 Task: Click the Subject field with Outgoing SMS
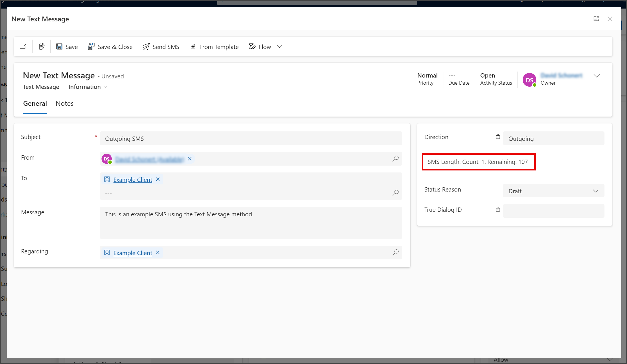pos(251,139)
